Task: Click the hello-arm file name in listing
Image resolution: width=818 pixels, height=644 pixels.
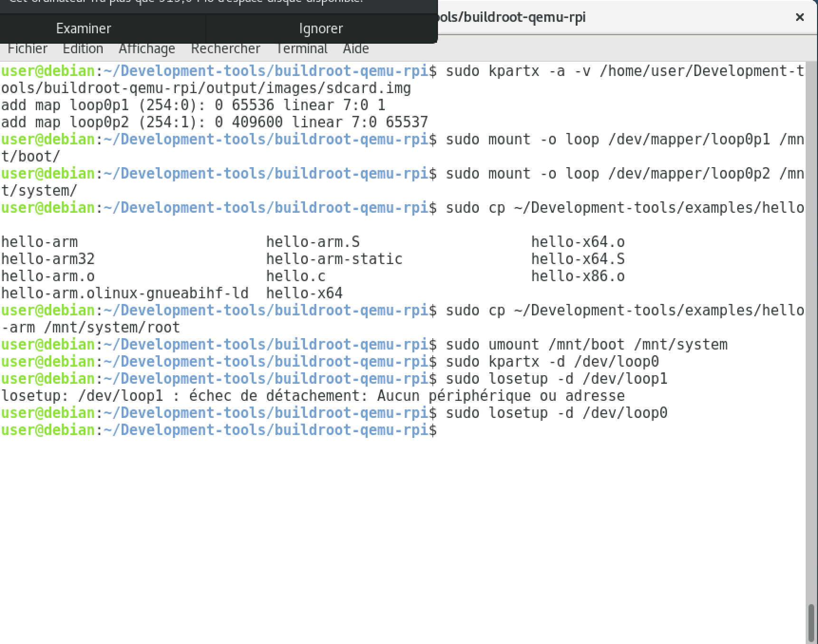Action: tap(39, 242)
